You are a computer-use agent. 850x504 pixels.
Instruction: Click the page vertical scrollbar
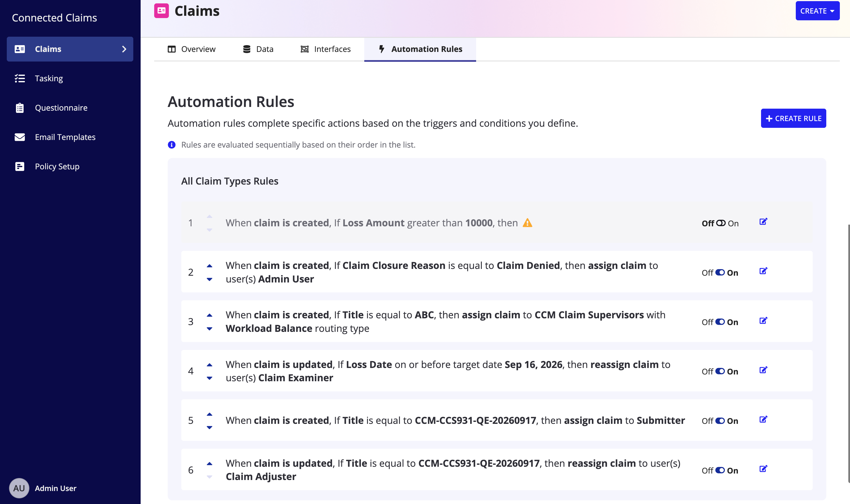[848, 353]
